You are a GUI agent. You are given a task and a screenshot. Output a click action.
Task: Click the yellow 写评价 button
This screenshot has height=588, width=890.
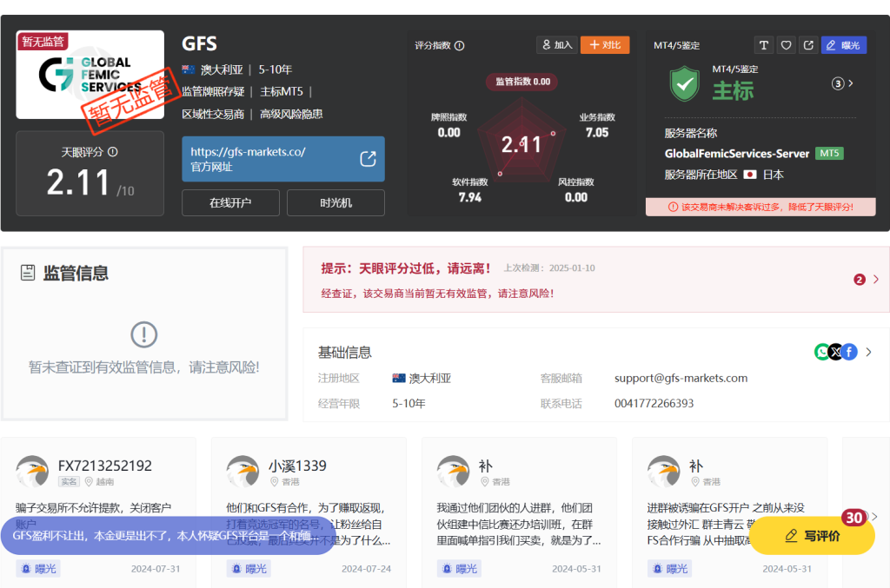point(813,536)
